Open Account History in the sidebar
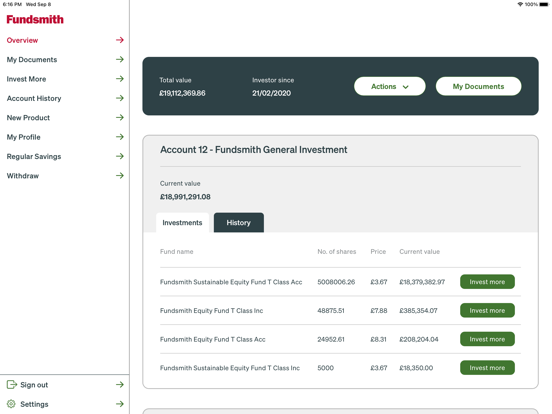The image size is (552, 414). 34,98
